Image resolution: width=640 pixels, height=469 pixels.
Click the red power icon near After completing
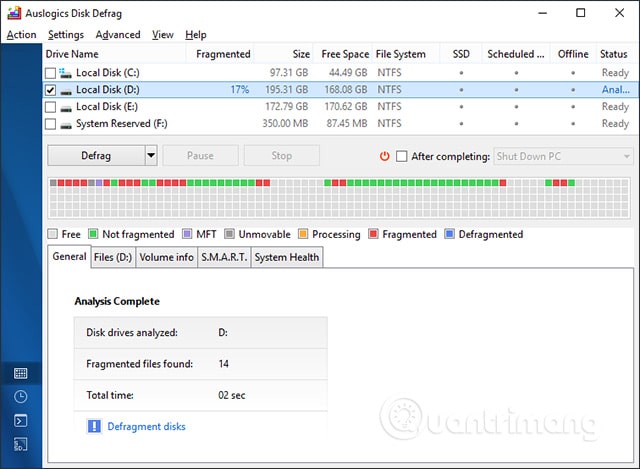pyautogui.click(x=384, y=156)
